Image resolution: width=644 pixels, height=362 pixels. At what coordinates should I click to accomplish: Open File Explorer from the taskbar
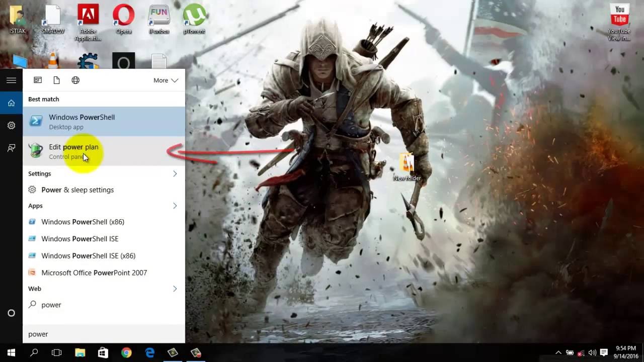[x=80, y=353]
